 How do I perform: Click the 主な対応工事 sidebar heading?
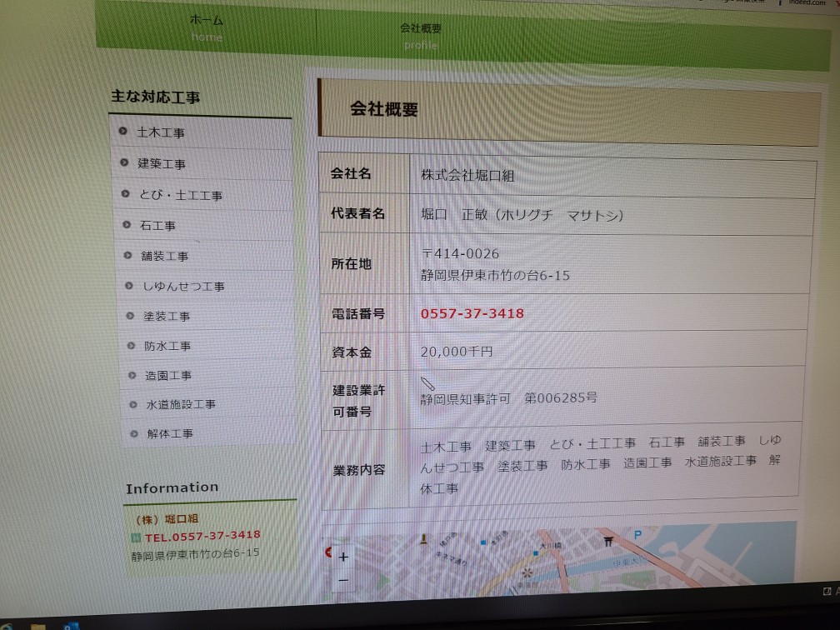[x=155, y=97]
